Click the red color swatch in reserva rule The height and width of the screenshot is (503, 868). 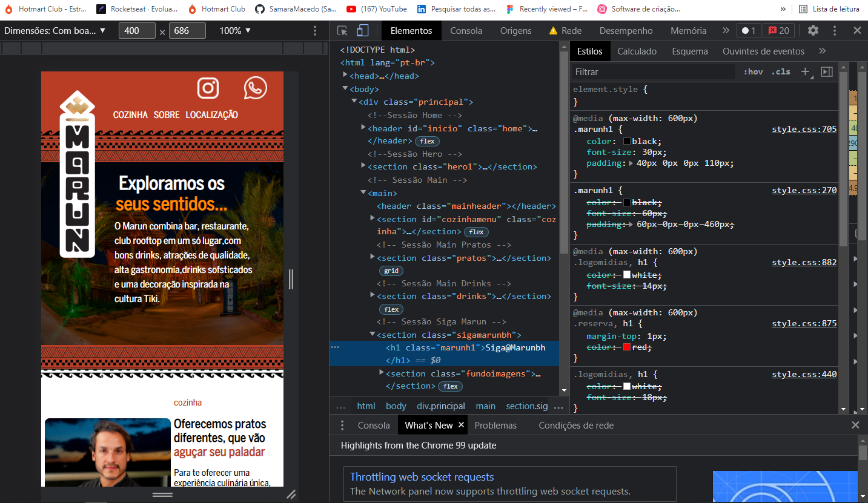[626, 347]
